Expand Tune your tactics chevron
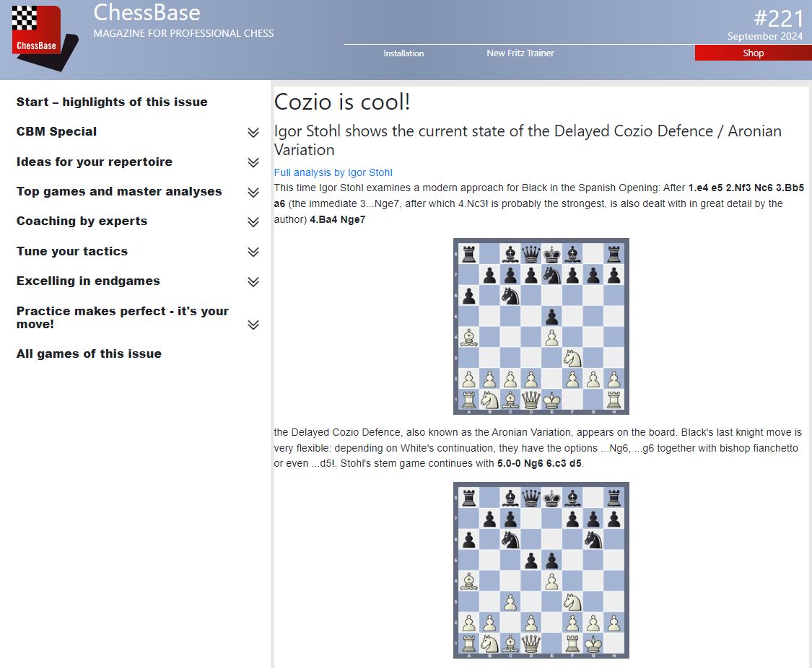812x668 pixels. [x=253, y=252]
